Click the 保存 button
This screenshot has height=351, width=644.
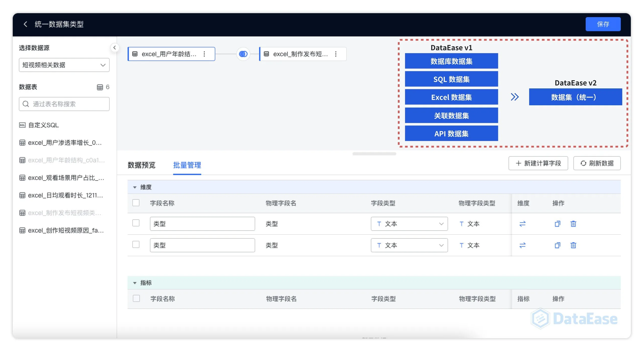click(x=603, y=24)
